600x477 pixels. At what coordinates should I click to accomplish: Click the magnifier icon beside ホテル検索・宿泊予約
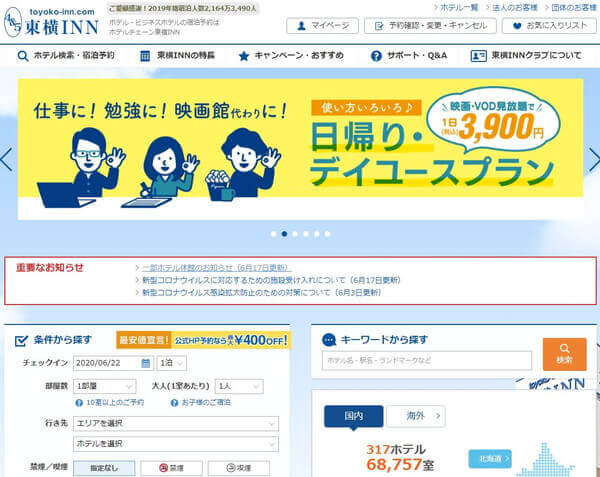pyautogui.click(x=23, y=56)
